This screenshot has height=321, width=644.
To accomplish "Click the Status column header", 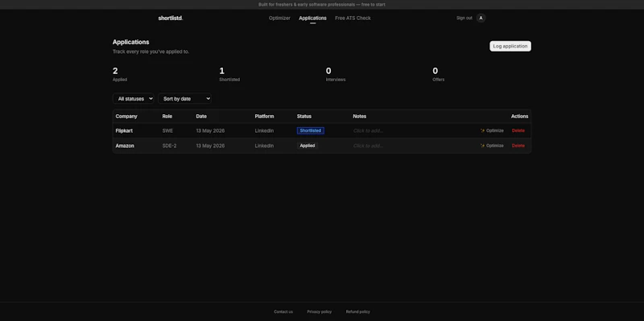I will (304, 116).
